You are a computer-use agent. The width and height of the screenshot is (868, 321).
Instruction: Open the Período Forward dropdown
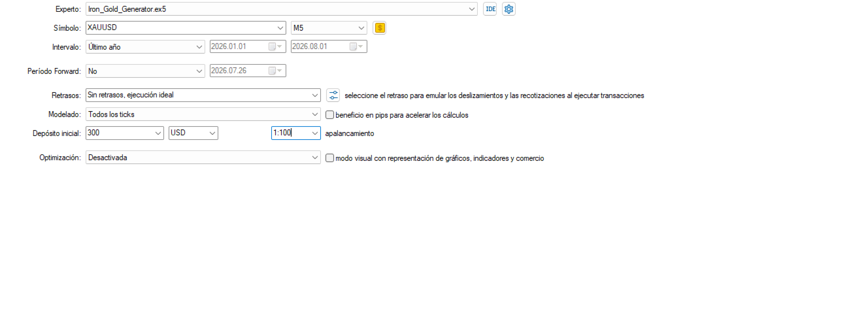199,71
